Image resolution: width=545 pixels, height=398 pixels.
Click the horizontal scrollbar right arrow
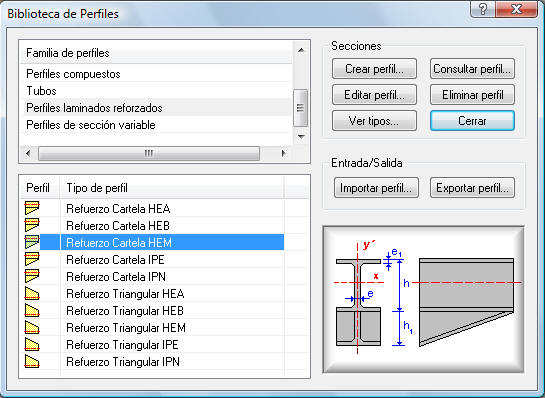tap(284, 153)
